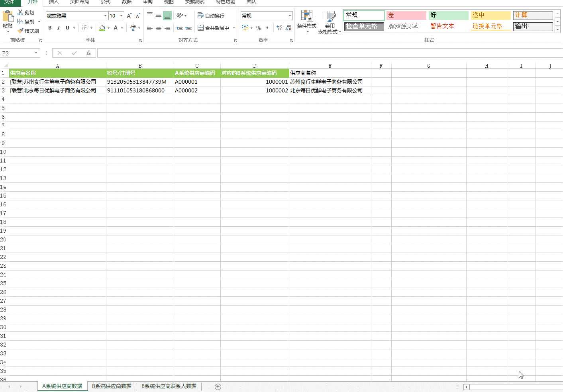The image size is (563, 392).
Task: Open Conditional Formatting (条件格式)
Action: tap(307, 22)
